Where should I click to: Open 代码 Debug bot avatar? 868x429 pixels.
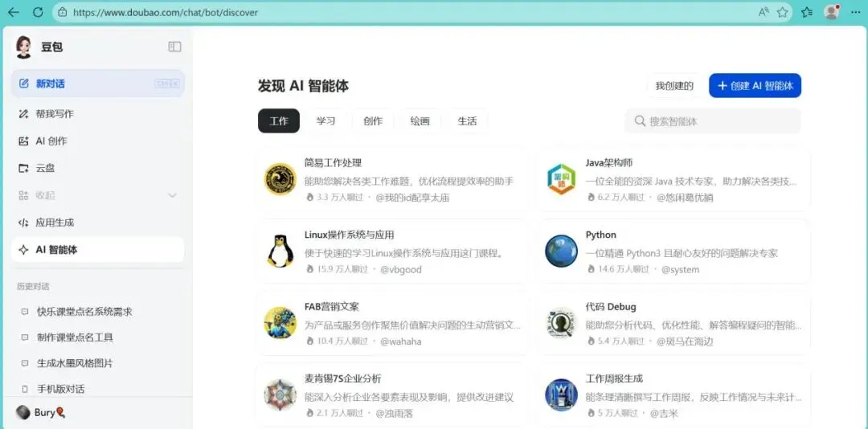[x=561, y=323]
